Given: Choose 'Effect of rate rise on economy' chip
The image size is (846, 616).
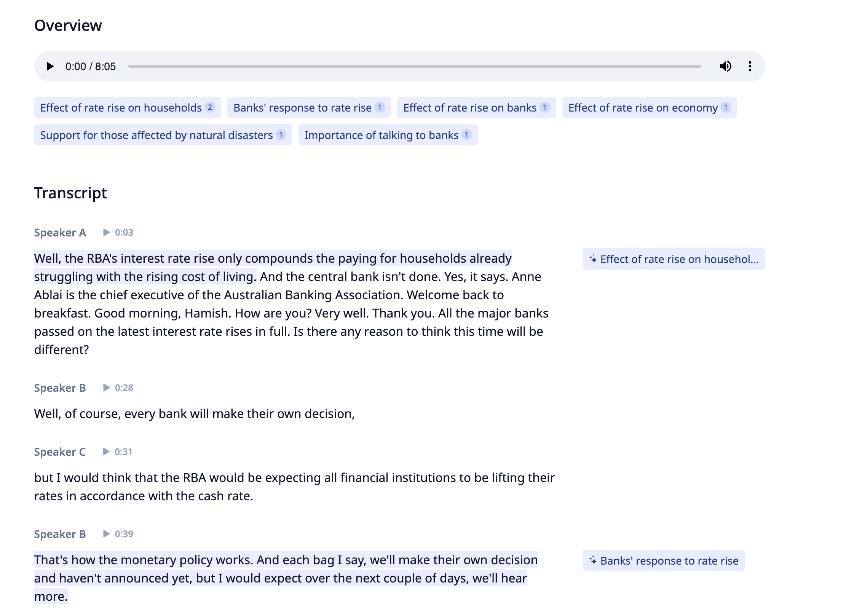Looking at the screenshot, I should click(x=649, y=108).
